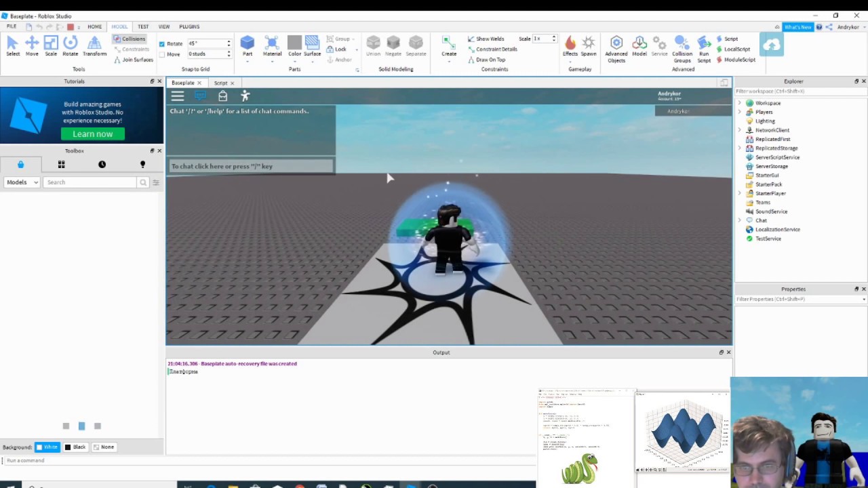868x488 pixels.
Task: Open the Models category dropdown
Action: [x=22, y=182]
